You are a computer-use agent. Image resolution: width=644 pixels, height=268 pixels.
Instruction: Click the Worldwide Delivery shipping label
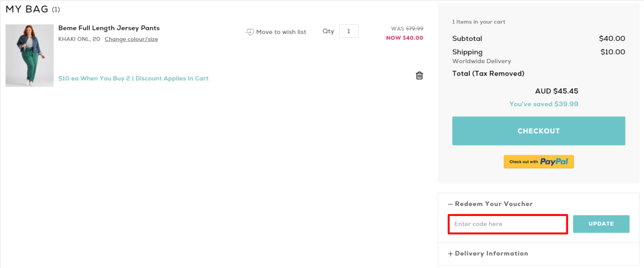(481, 61)
